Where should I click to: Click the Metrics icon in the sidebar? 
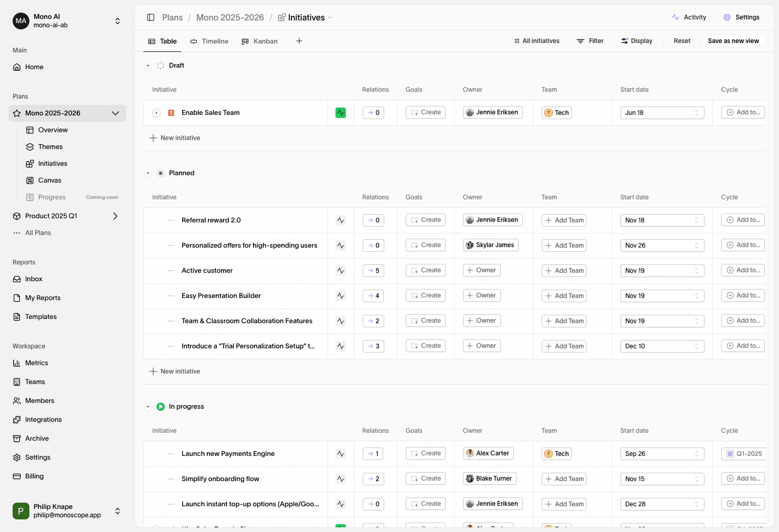[x=17, y=363]
